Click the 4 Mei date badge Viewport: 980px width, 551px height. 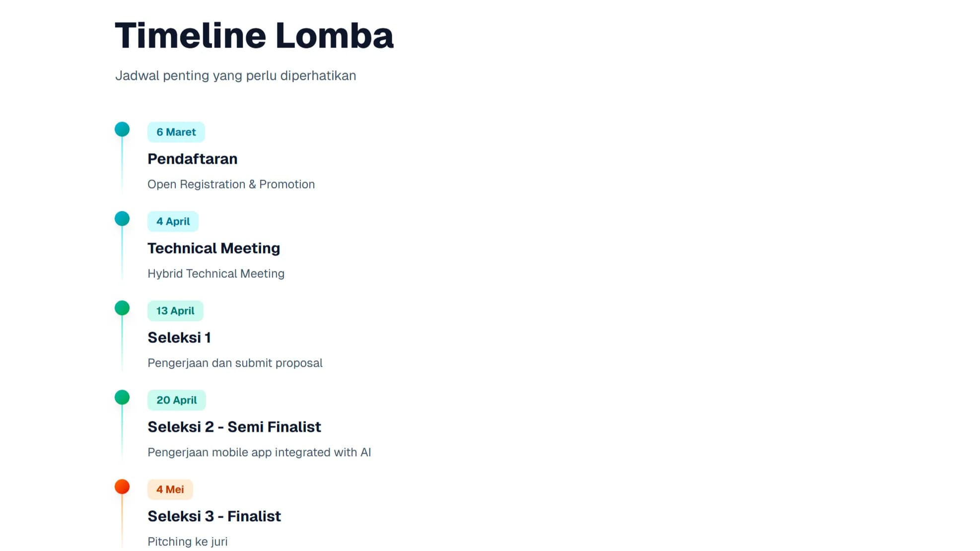click(170, 489)
